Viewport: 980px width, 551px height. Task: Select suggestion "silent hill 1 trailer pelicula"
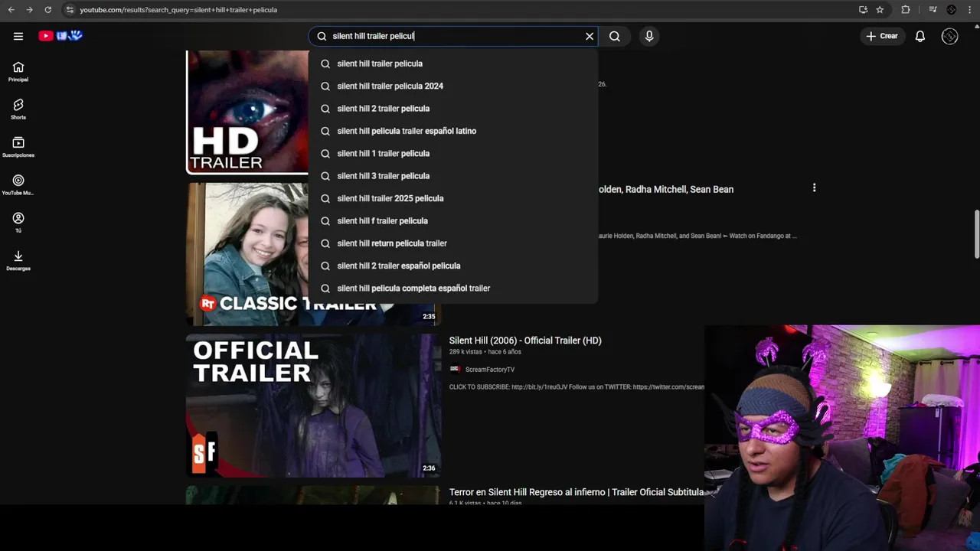tap(453, 153)
